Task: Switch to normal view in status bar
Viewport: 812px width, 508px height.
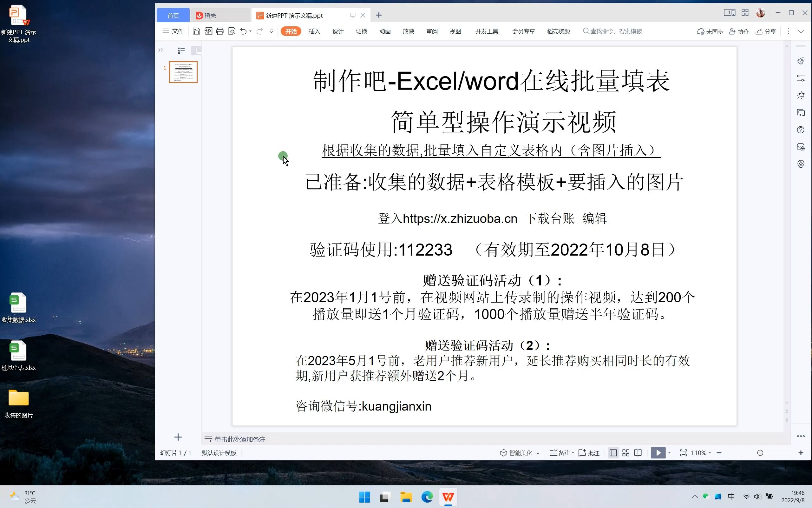Action: point(613,453)
